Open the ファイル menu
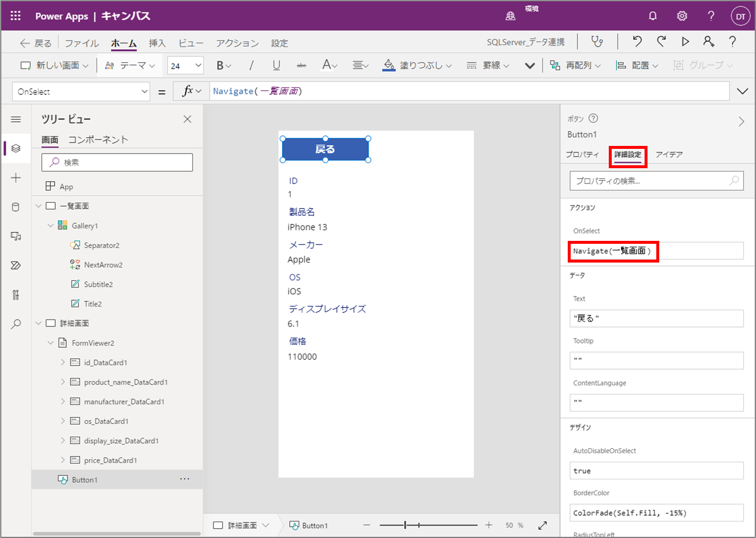The image size is (756, 538). (x=82, y=43)
